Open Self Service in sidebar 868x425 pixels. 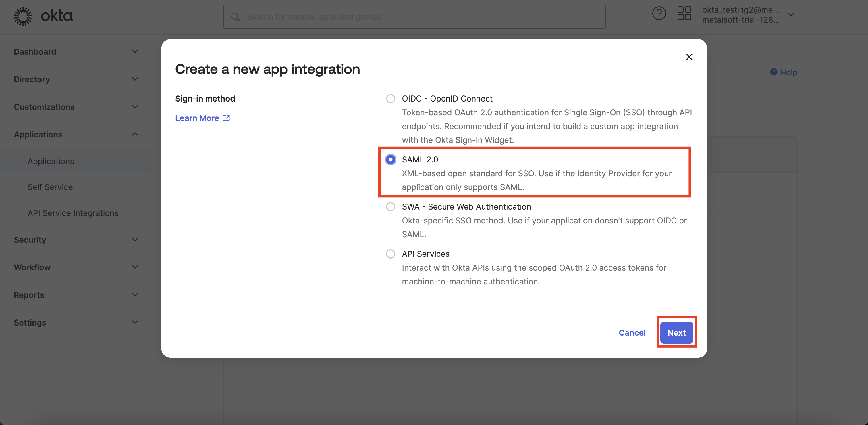point(50,187)
